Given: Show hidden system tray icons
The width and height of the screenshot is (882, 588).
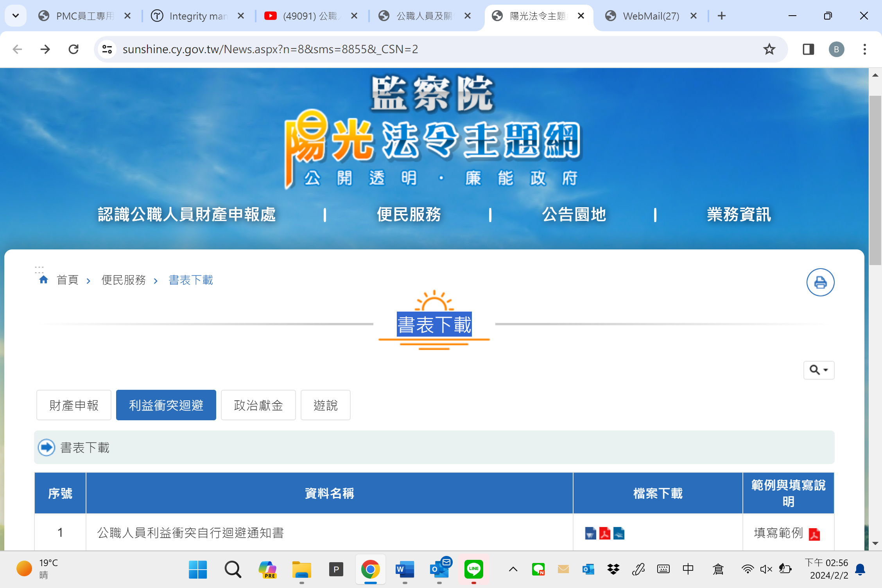Looking at the screenshot, I should click(x=513, y=569).
